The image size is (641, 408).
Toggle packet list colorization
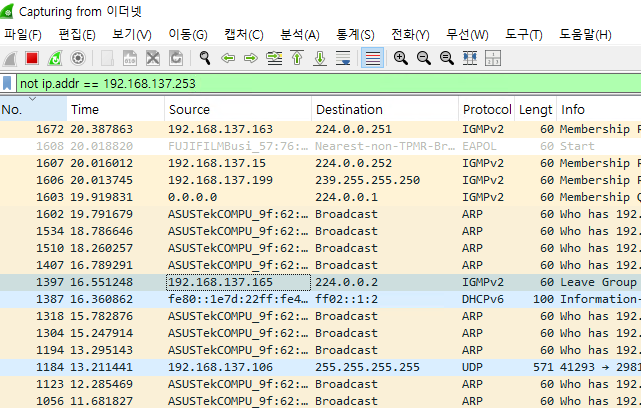pos(372,58)
